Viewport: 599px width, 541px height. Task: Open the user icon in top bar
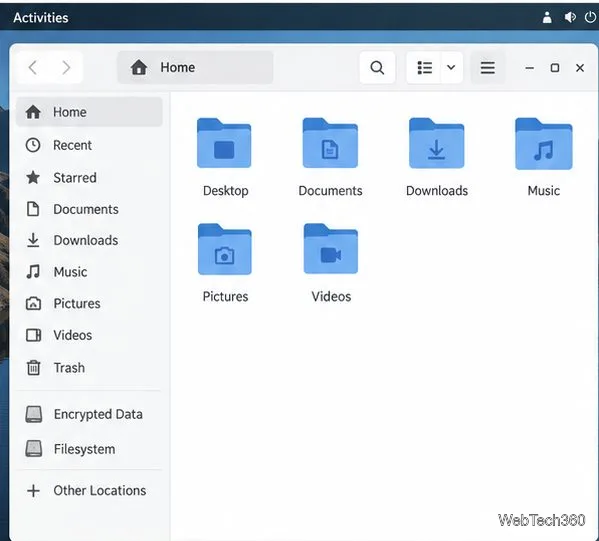coord(547,17)
